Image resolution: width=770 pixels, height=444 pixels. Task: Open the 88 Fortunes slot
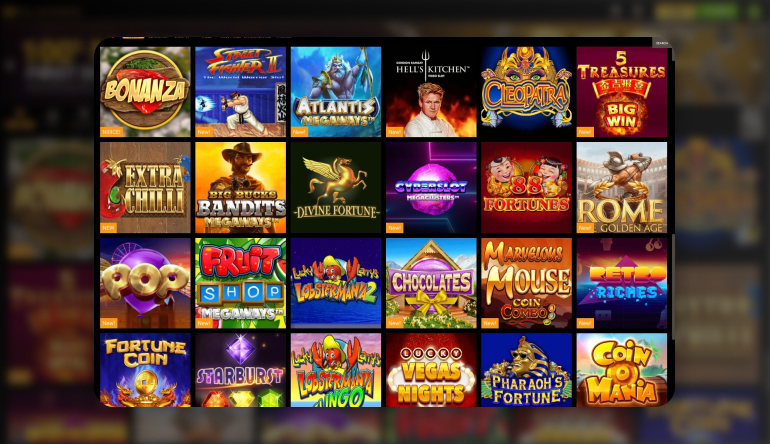(526, 188)
